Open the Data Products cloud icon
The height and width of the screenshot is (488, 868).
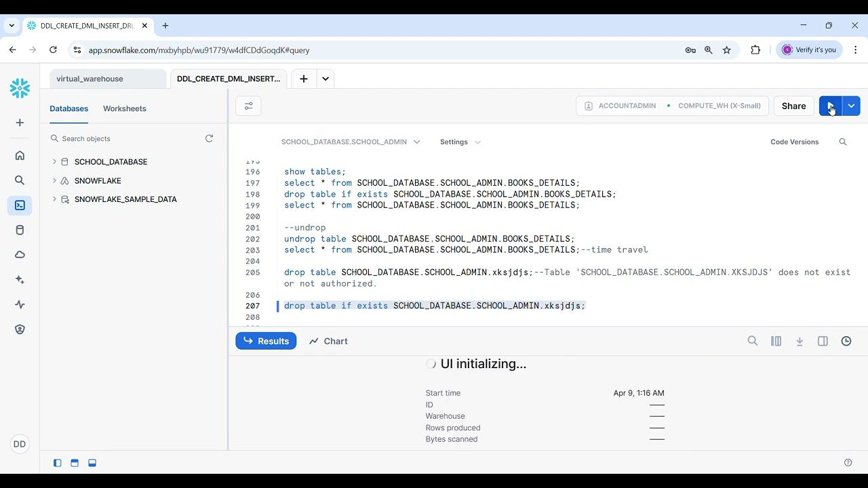[x=20, y=255]
